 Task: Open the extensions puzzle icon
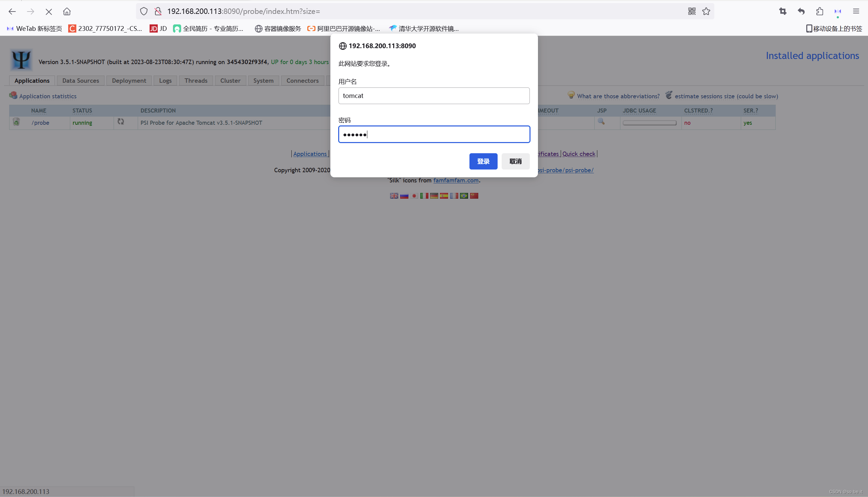click(x=819, y=12)
